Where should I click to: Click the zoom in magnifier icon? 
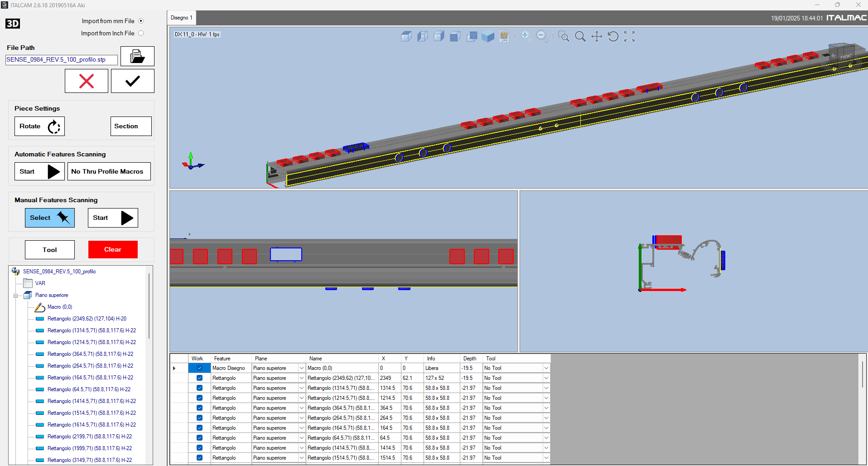pyautogui.click(x=526, y=36)
